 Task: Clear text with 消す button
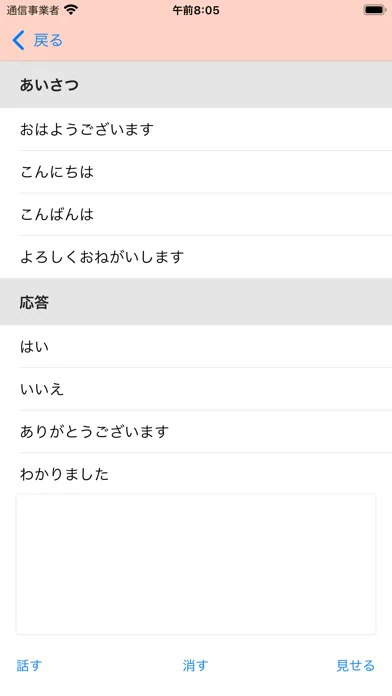pyautogui.click(x=196, y=665)
